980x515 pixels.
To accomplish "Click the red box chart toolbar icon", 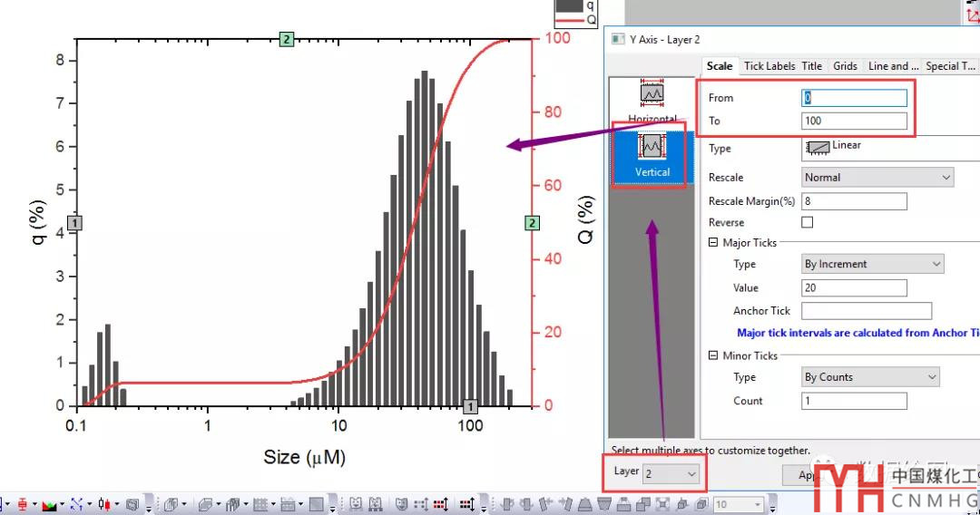I will tap(23, 504).
